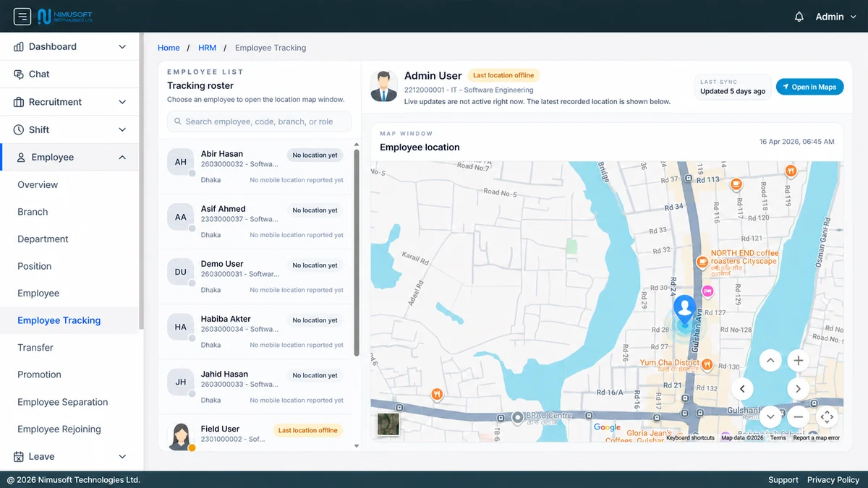The width and height of the screenshot is (868, 488).
Task: Click the map camera move control icon
Action: click(x=827, y=416)
